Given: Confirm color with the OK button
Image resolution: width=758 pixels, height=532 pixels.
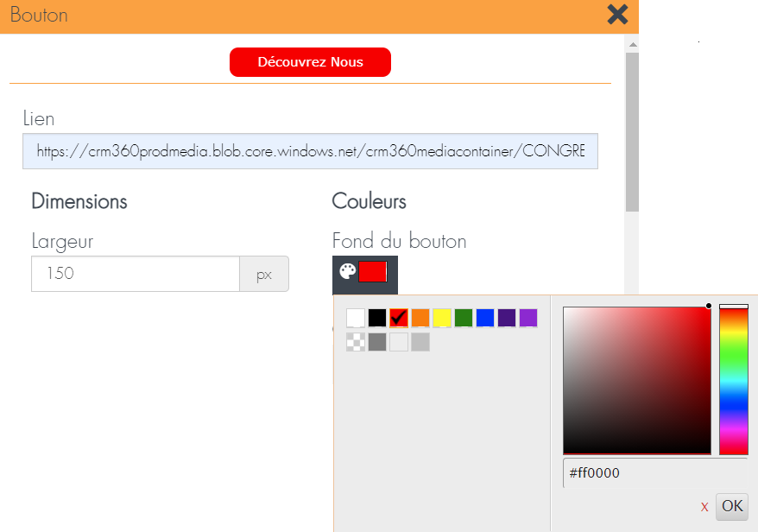Looking at the screenshot, I should tap(732, 506).
